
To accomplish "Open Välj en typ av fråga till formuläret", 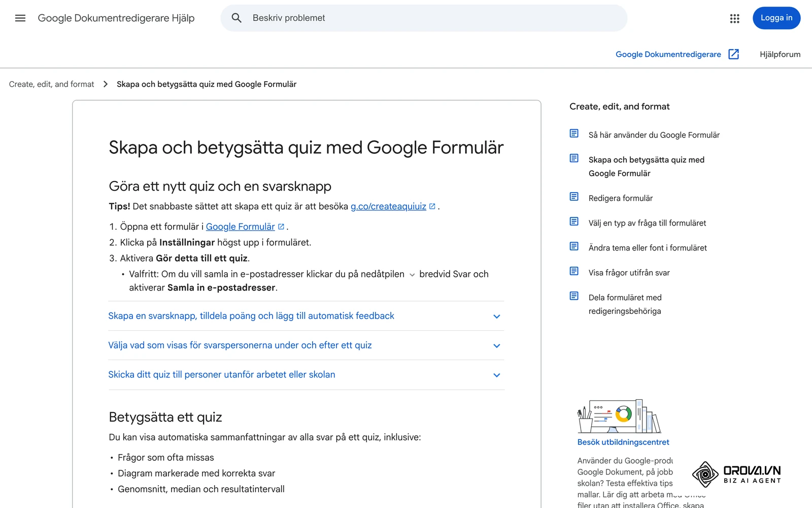I will pos(648,223).
